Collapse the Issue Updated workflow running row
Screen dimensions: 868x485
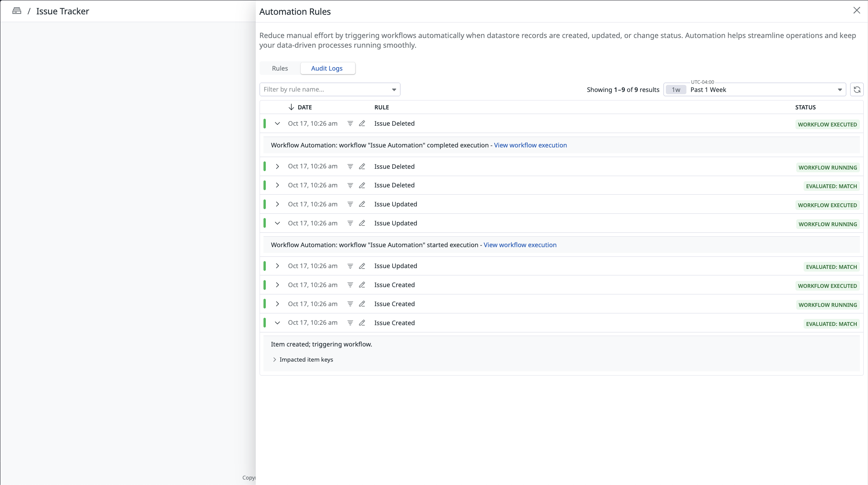[277, 223]
